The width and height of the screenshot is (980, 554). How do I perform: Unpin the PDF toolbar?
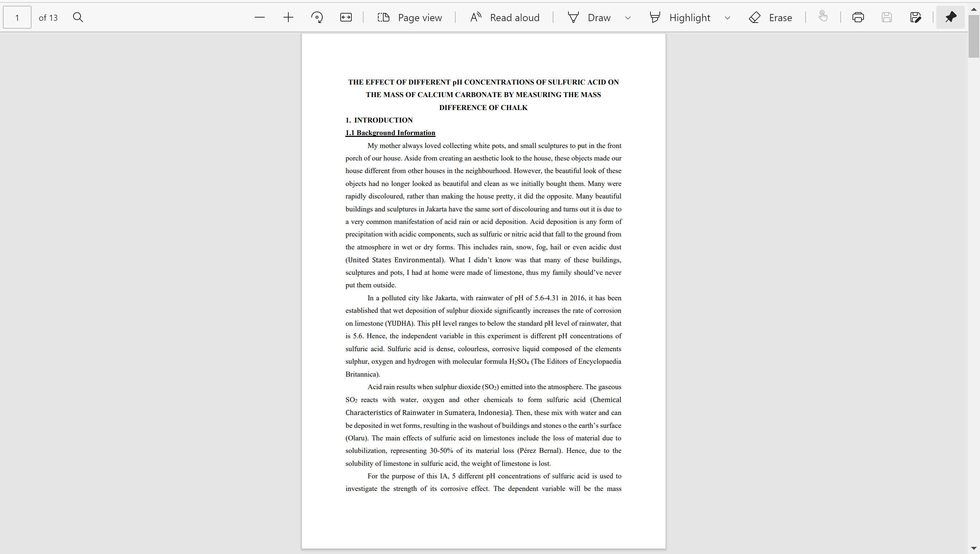pyautogui.click(x=950, y=17)
